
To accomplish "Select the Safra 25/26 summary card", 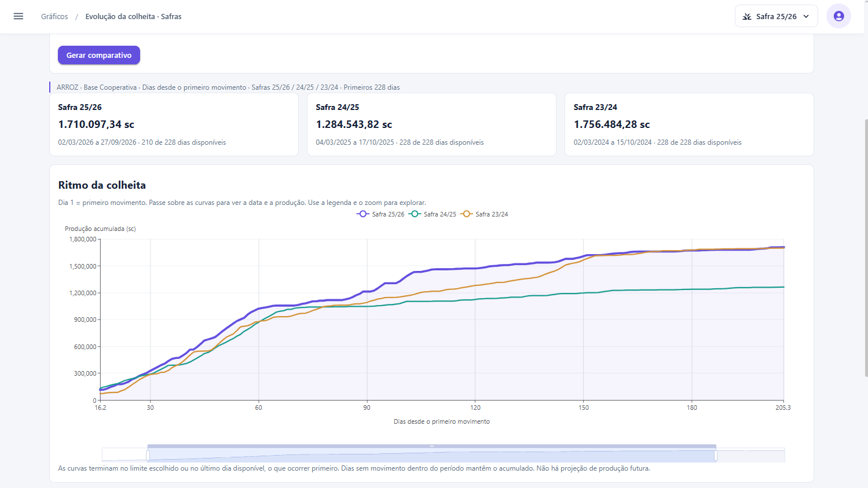I will click(174, 124).
